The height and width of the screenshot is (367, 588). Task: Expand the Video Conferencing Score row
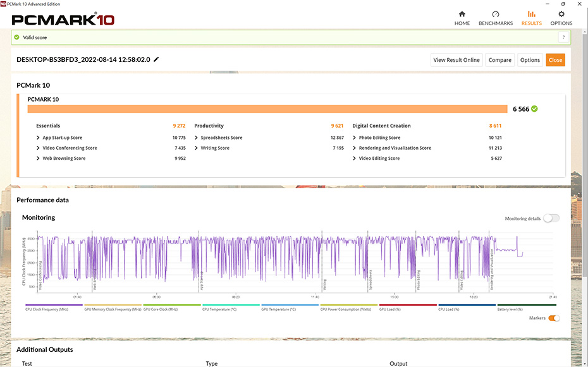39,148
